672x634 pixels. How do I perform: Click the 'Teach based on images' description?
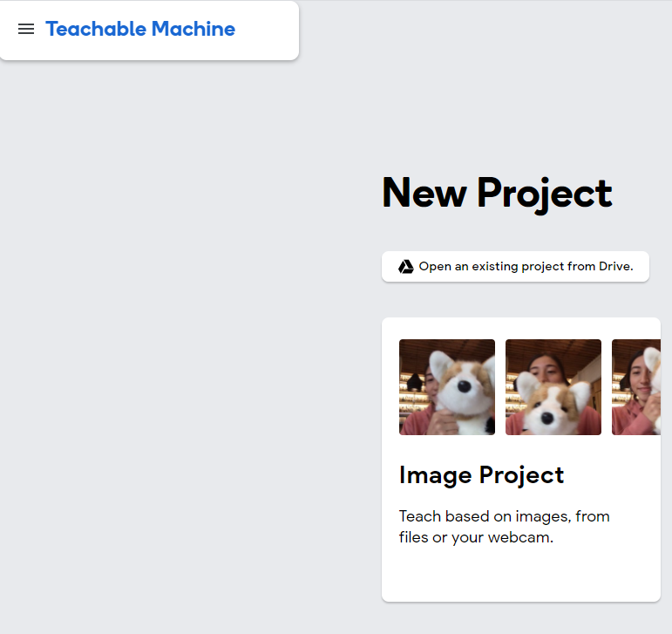[x=504, y=527]
